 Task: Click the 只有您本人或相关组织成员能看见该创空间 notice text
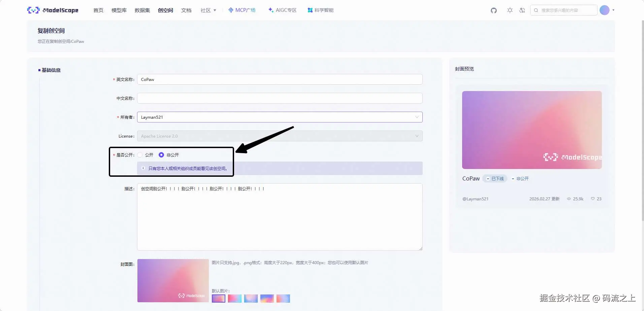[x=188, y=168]
